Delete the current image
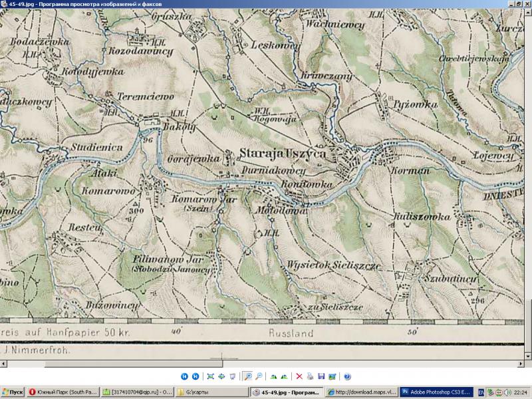This screenshot has width=532, height=399. click(x=299, y=376)
